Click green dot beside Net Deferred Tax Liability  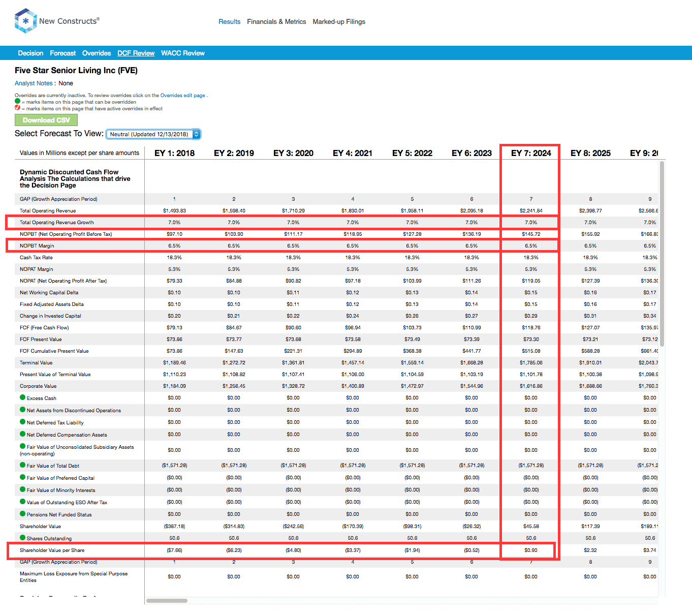coord(22,422)
